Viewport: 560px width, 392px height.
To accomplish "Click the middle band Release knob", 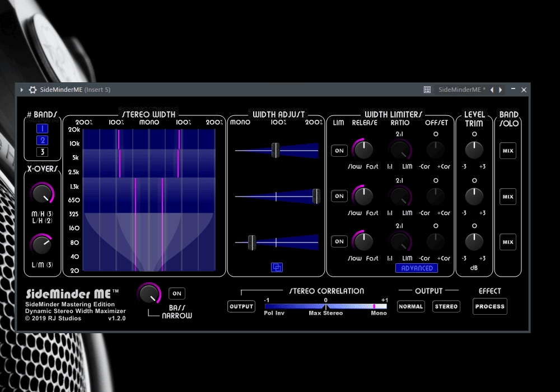I will pyautogui.click(x=363, y=196).
